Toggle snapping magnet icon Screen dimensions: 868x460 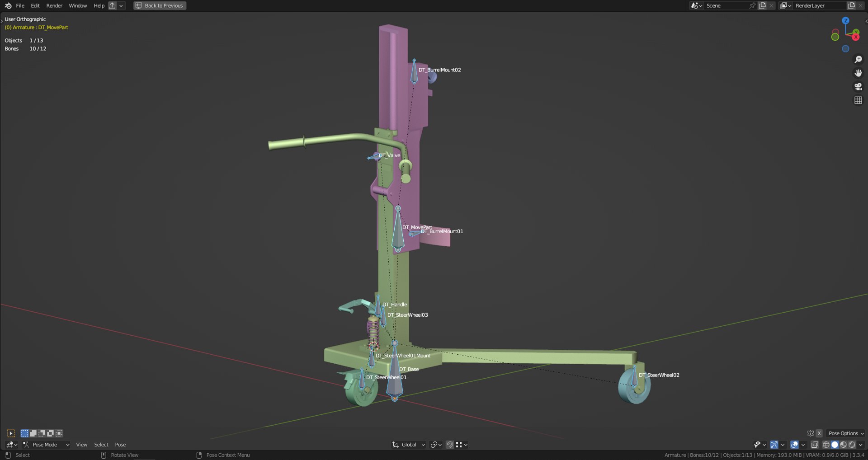point(450,445)
